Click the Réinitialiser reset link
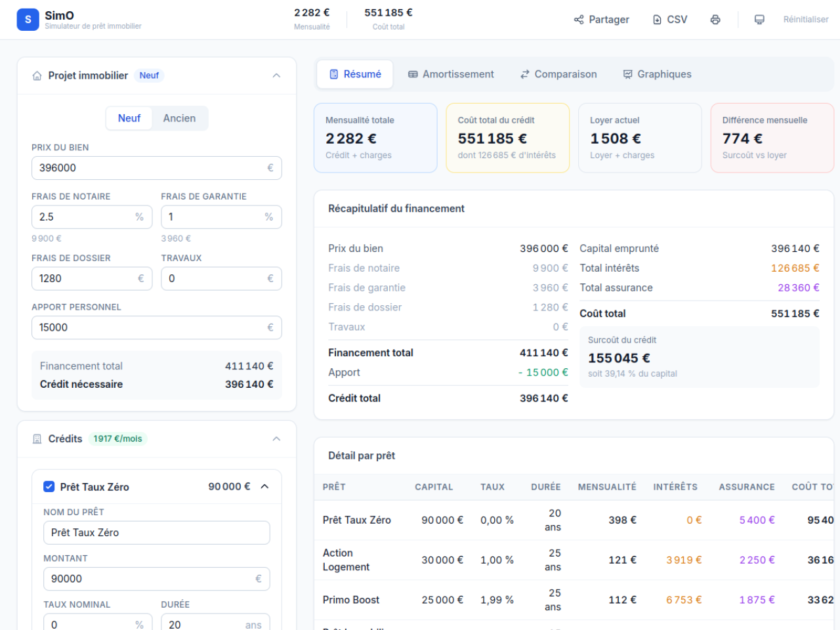The height and width of the screenshot is (630, 840). [806, 20]
